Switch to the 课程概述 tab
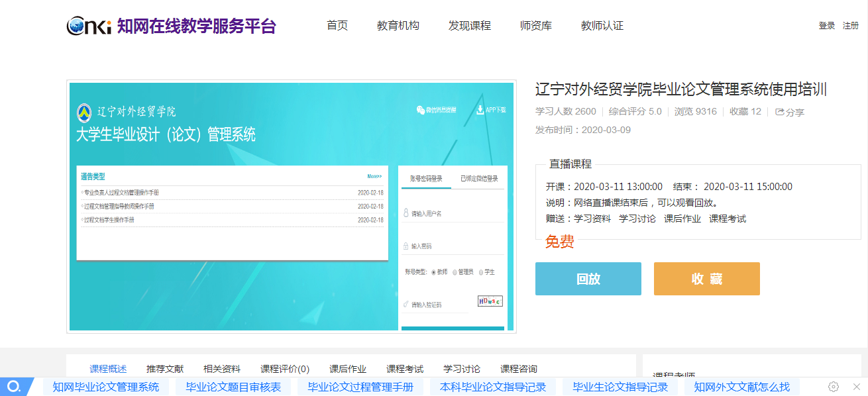This screenshot has height=396, width=868. (x=108, y=369)
